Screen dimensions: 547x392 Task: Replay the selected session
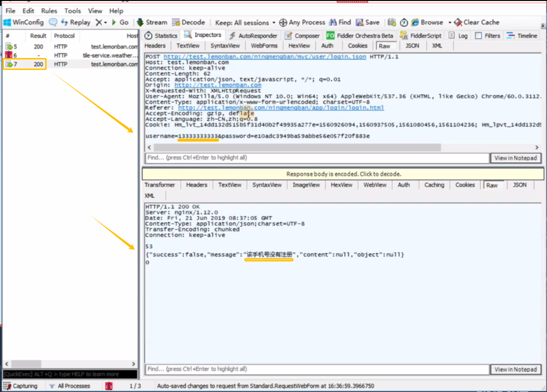point(75,22)
